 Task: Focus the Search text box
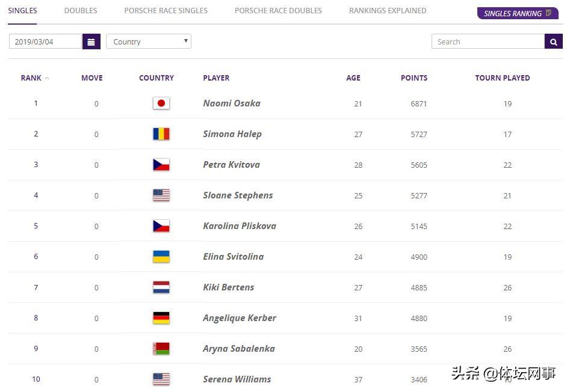click(488, 41)
